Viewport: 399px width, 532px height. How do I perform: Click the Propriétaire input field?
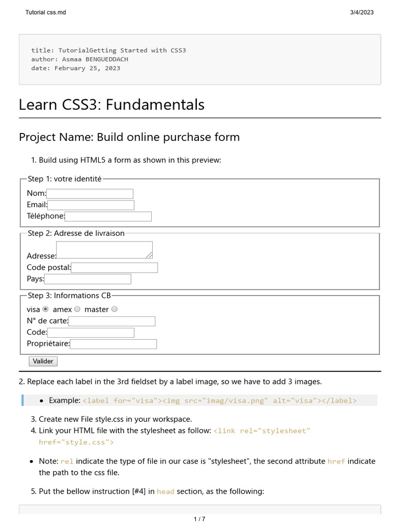tap(113, 344)
